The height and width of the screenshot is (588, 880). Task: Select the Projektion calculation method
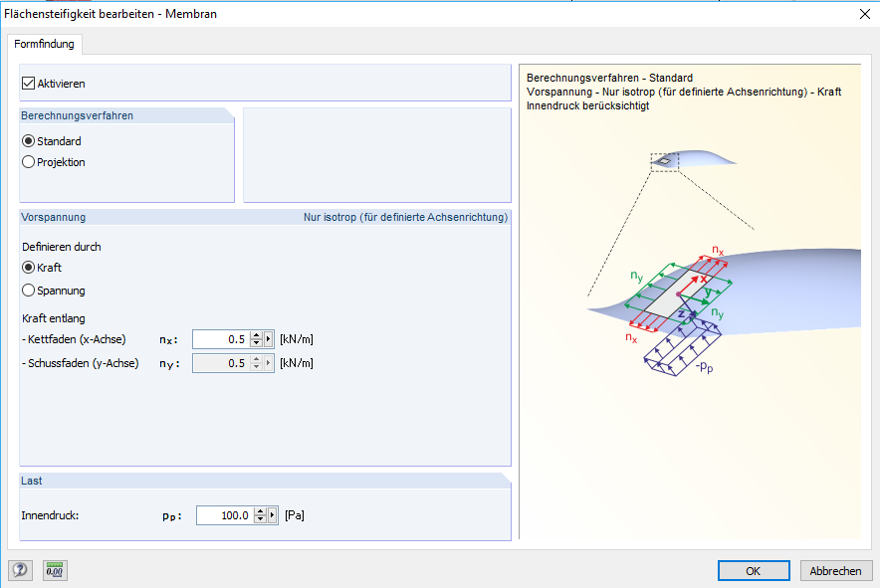pos(30,161)
